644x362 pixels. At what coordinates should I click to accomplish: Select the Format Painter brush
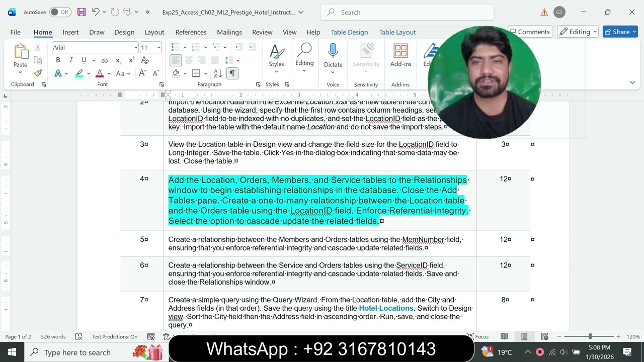[38, 73]
